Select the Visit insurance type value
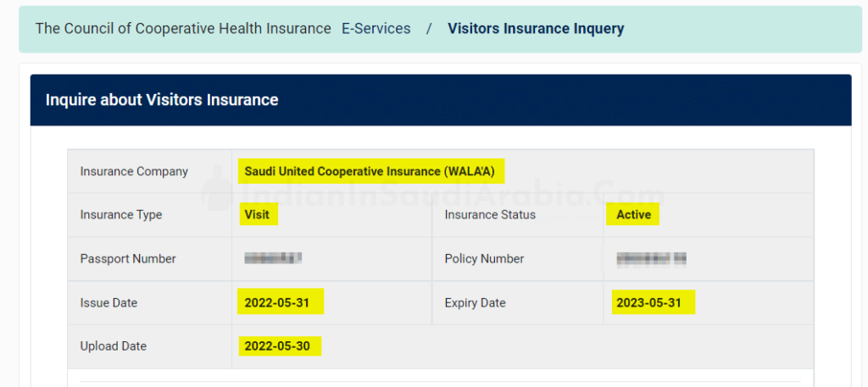 257,215
